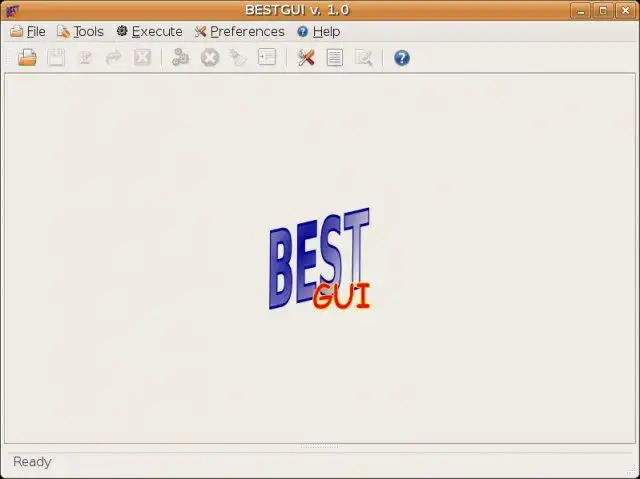Screen dimensions: 640x479
Task: Click the grayed circular stop icon
Action: [210, 58]
